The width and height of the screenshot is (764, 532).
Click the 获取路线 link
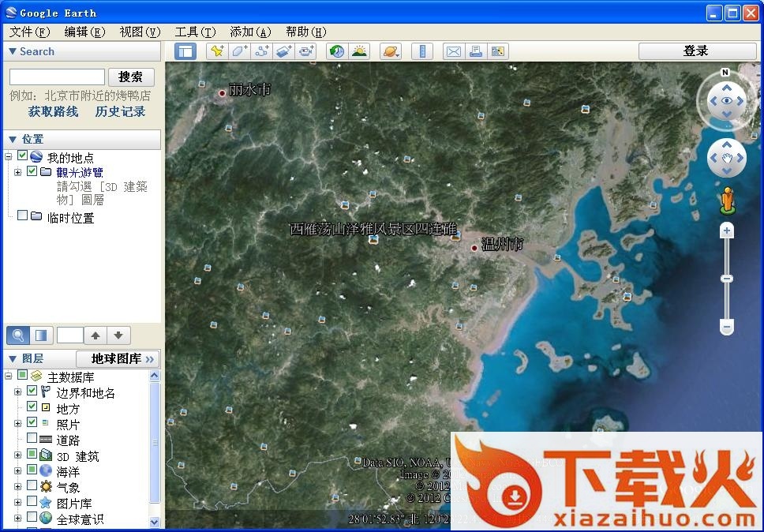53,112
